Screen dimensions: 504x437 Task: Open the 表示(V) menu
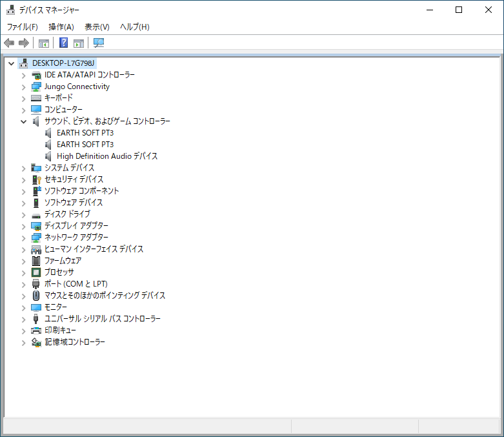(x=97, y=26)
